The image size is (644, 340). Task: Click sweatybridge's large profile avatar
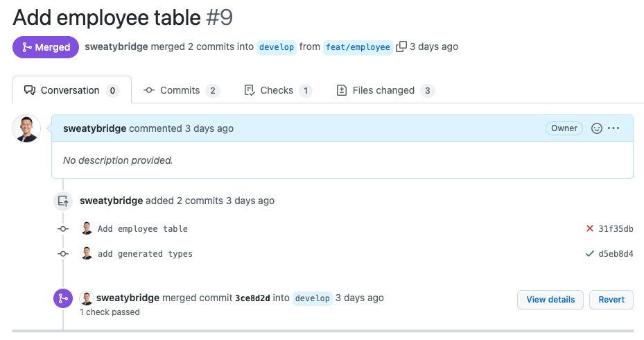pyautogui.click(x=26, y=128)
